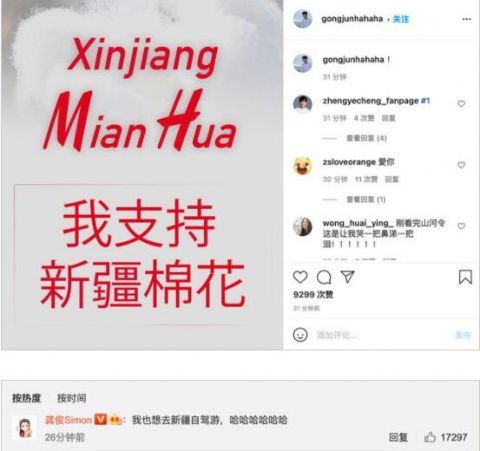Viewport: 480px width, 451px height.
Task: Save post with bookmark icon
Action: coord(465,277)
